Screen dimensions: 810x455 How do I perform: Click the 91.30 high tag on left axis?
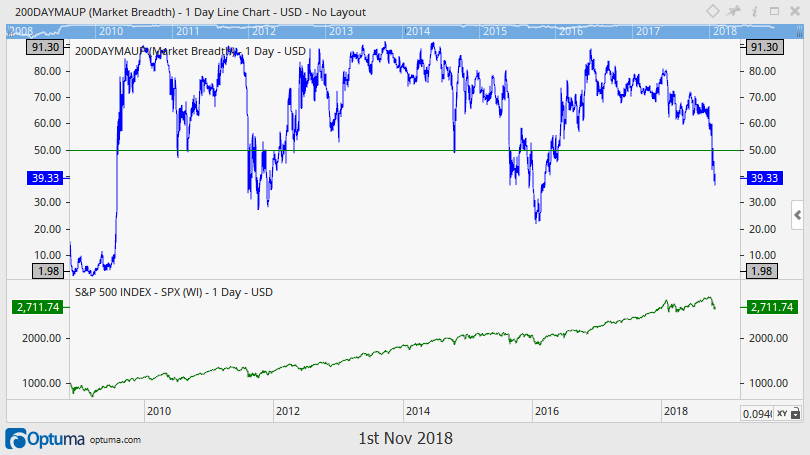click(x=45, y=47)
